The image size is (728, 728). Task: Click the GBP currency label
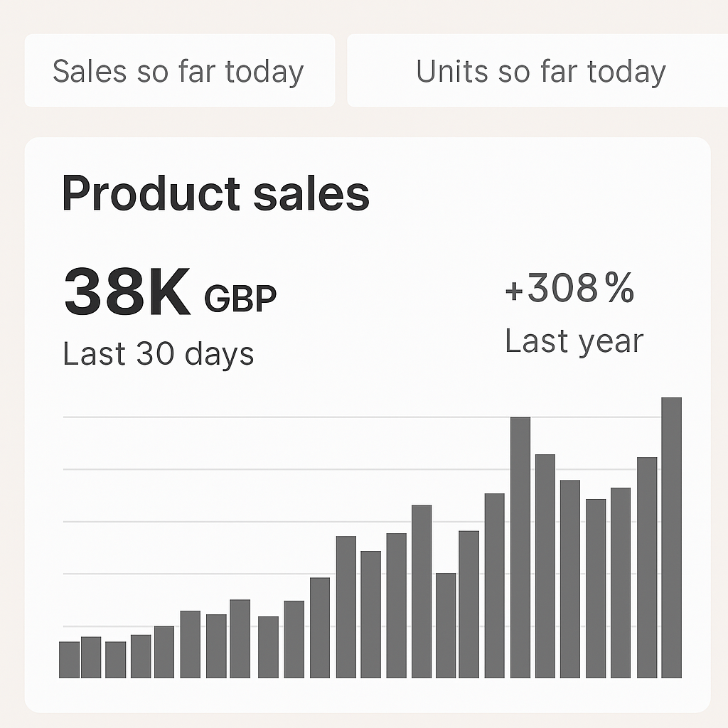pos(240,299)
